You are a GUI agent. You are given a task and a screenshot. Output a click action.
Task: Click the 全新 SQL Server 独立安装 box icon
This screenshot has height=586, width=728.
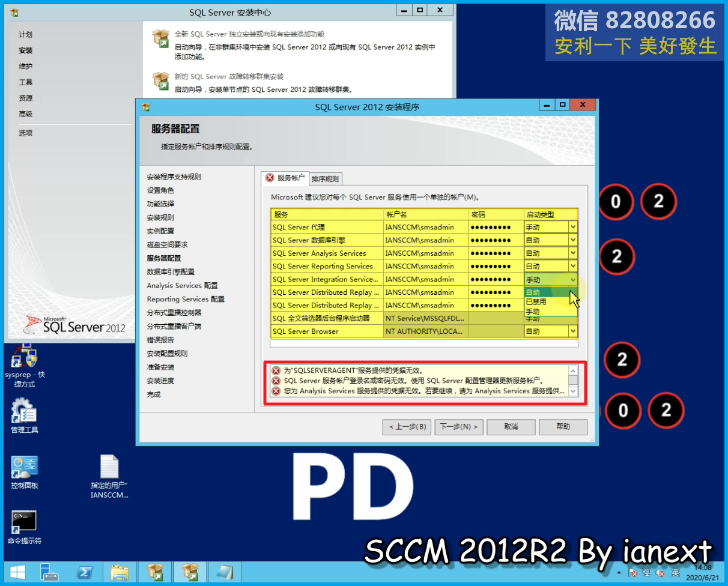(x=160, y=38)
